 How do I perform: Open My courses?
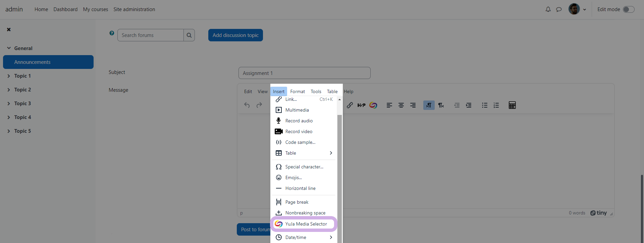[x=96, y=9]
